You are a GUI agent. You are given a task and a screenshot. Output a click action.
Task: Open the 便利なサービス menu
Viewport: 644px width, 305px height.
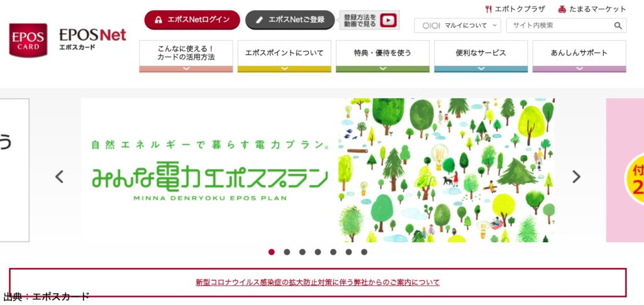[x=481, y=56]
